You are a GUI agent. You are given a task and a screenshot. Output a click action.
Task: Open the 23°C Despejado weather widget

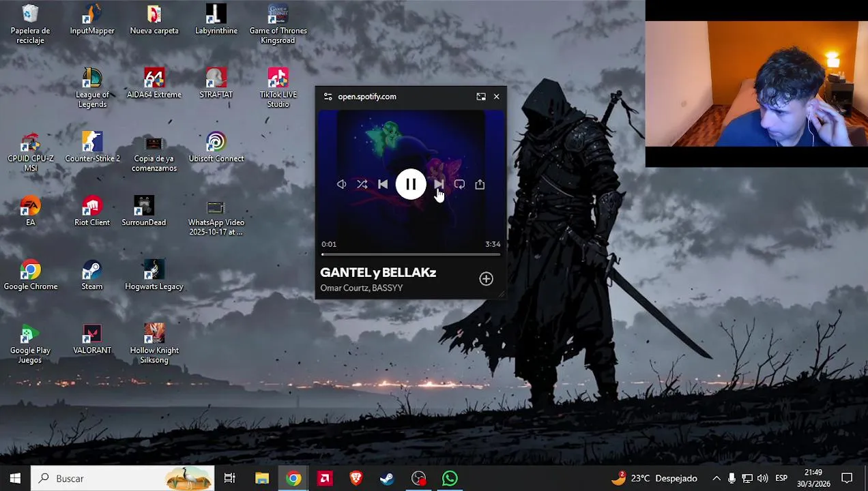[x=654, y=478]
